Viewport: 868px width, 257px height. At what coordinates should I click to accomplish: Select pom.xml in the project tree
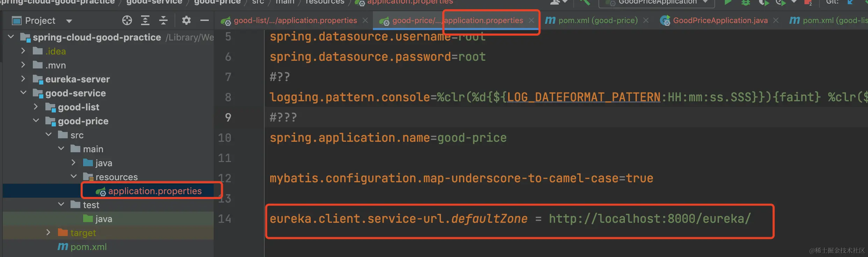click(88, 247)
